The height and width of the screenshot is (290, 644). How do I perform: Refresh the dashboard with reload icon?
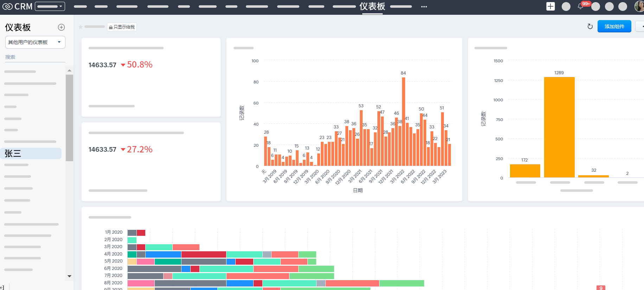point(590,26)
